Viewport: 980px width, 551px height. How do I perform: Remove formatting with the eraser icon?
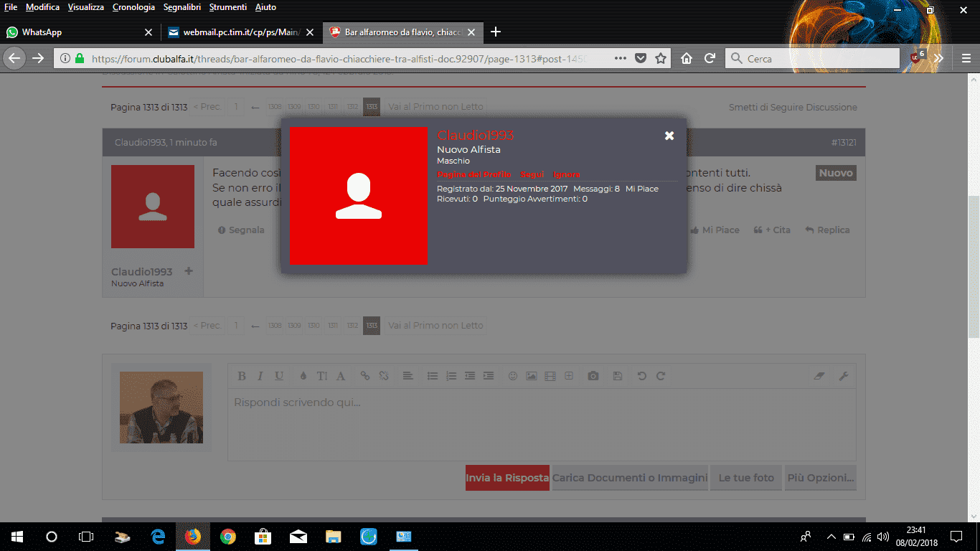(x=821, y=376)
